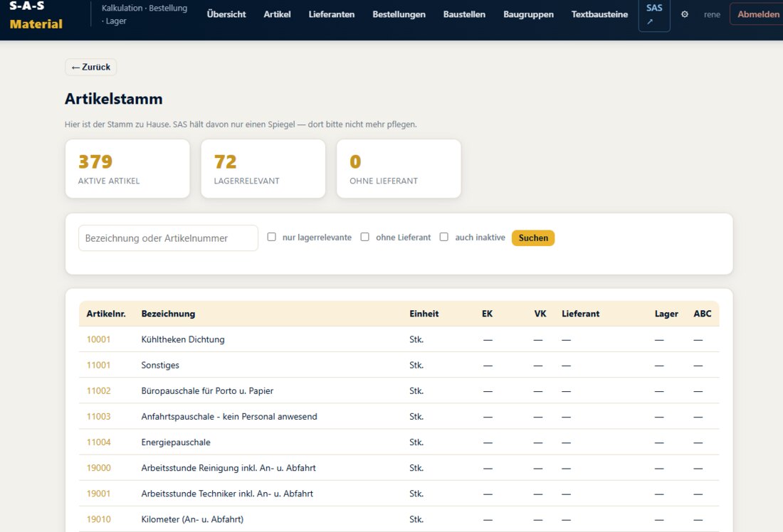Open article number 10001

tap(98, 339)
